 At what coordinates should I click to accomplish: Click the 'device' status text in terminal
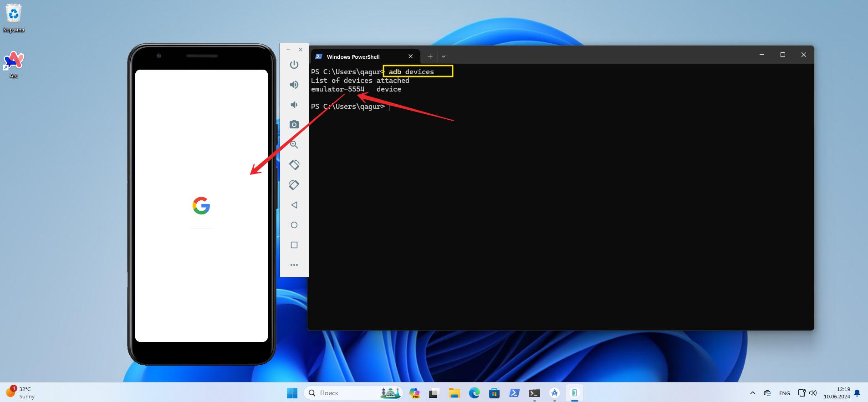pos(388,89)
